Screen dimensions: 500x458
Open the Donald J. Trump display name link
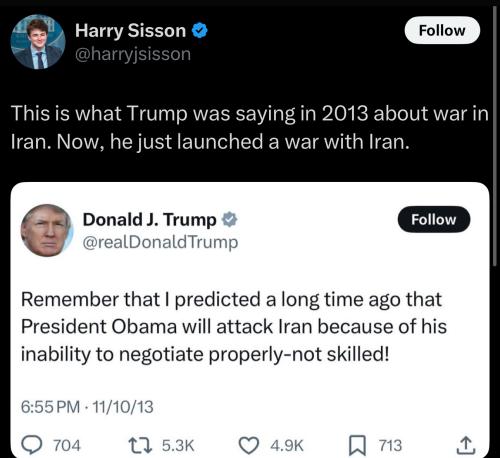(x=149, y=220)
